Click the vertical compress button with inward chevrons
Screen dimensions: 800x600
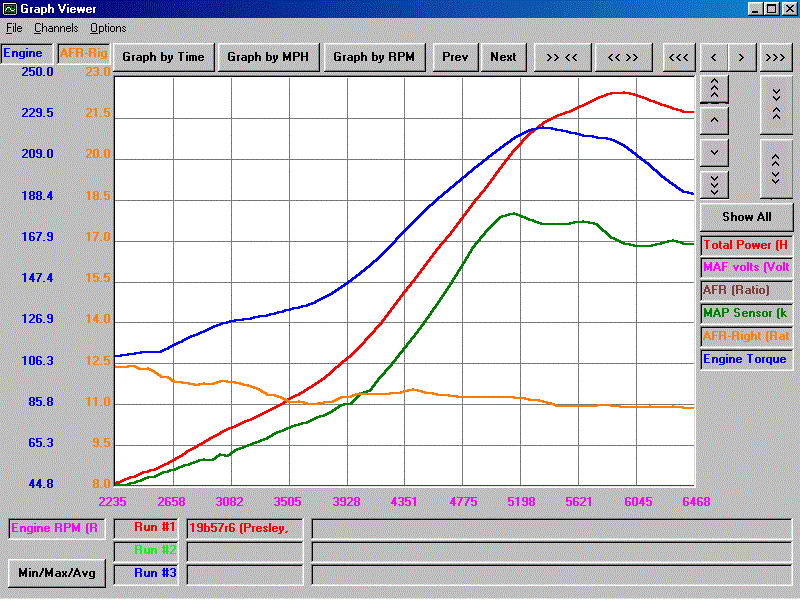[776, 105]
